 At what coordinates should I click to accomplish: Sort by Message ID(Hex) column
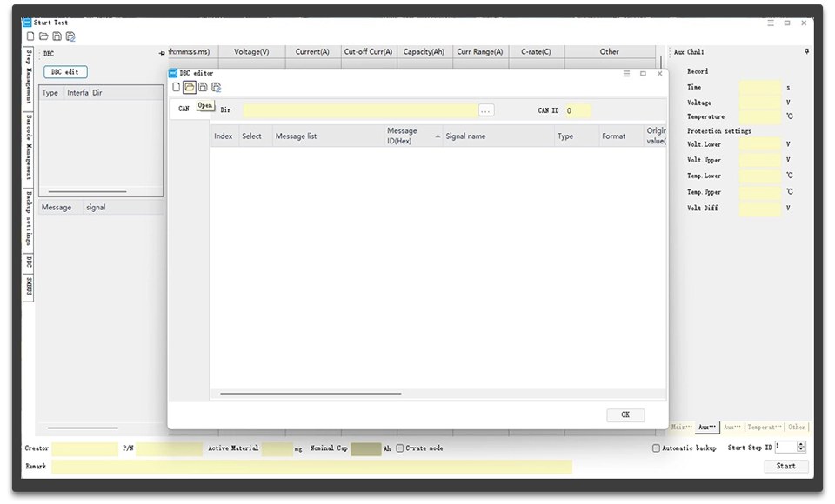pos(412,136)
